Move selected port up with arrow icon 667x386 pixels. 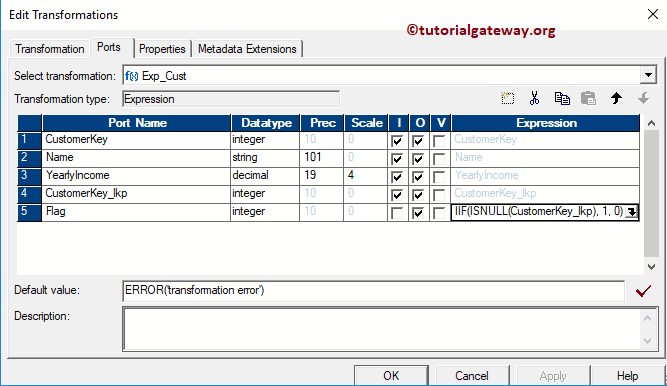point(616,98)
